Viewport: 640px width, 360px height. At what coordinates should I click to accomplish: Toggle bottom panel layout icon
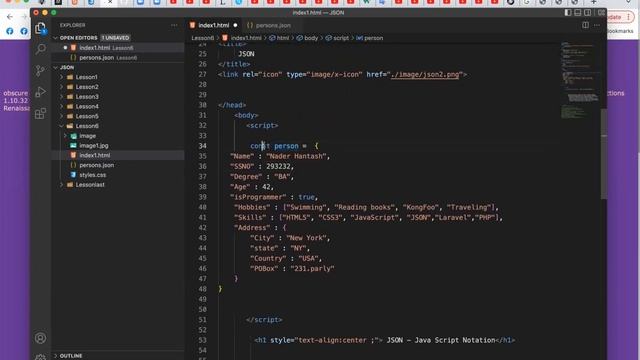tap(578, 13)
